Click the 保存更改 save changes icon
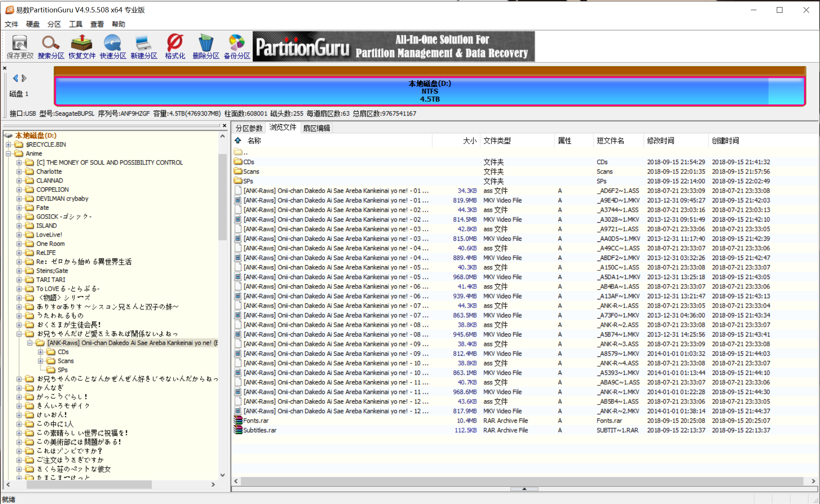 click(x=20, y=47)
